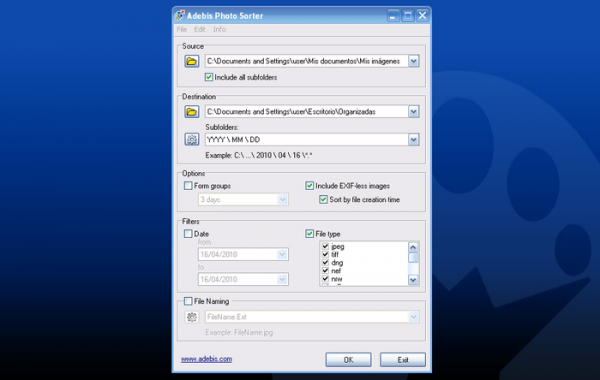Uncheck the jpeg file type
Screen dimensions: 600x380
325,246
